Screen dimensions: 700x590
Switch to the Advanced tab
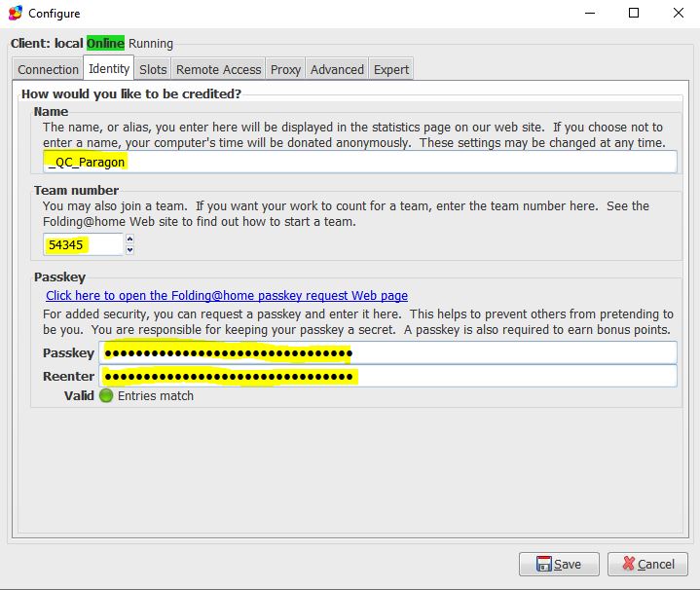pos(337,69)
